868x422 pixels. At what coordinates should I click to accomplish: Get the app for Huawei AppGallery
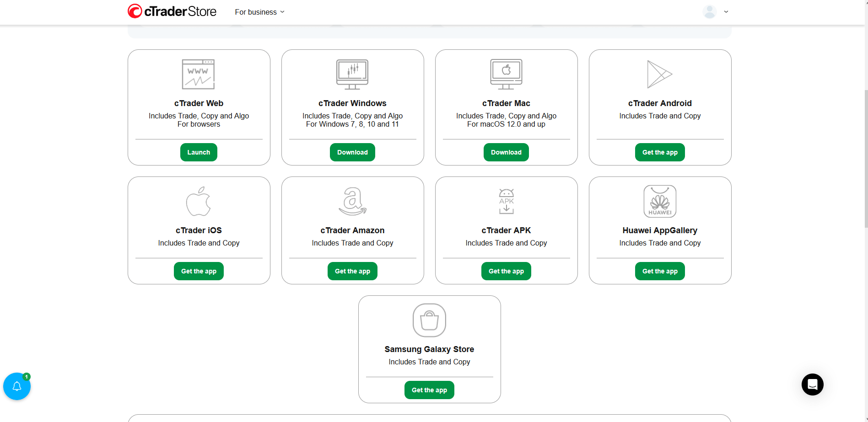tap(660, 271)
